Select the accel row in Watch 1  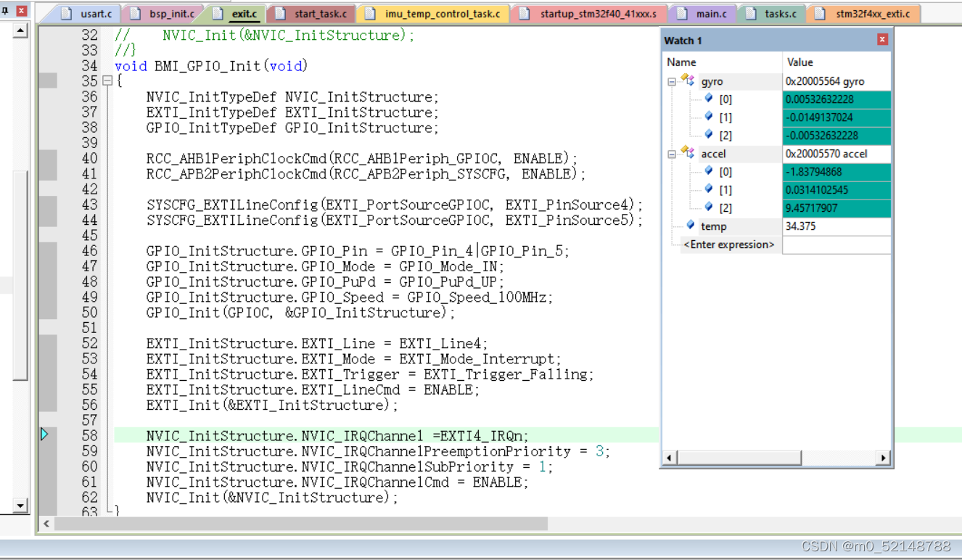tap(778, 154)
